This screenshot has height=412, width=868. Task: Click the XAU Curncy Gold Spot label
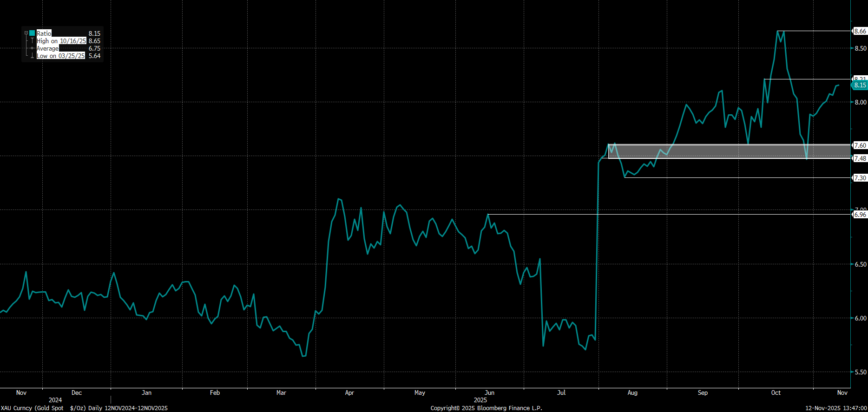click(x=32, y=408)
